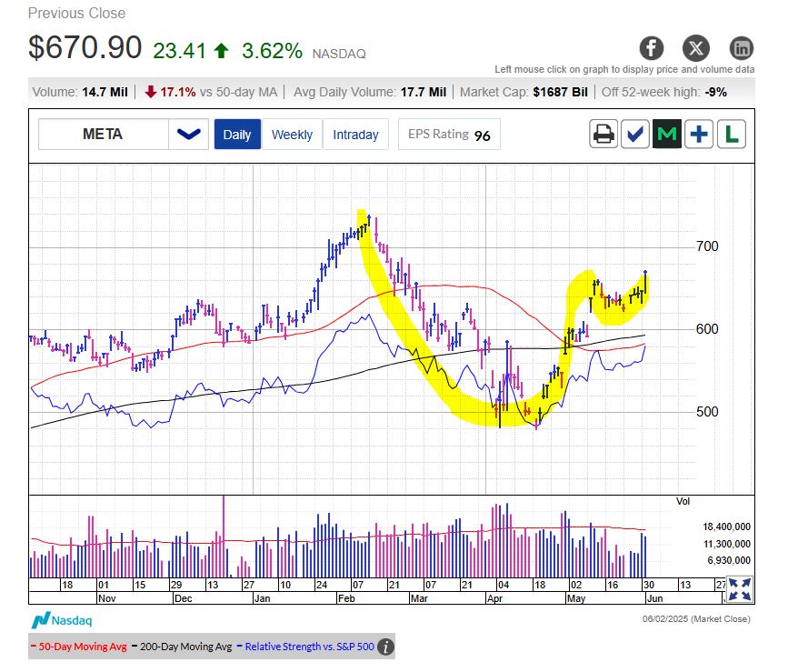788x672 pixels.
Task: Open the green M MarketSurge icon
Action: (x=667, y=135)
